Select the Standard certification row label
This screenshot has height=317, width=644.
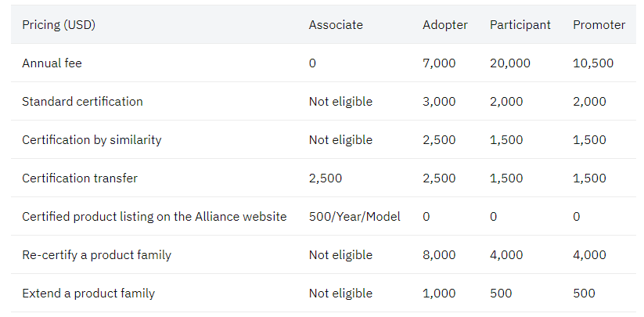[82, 102]
